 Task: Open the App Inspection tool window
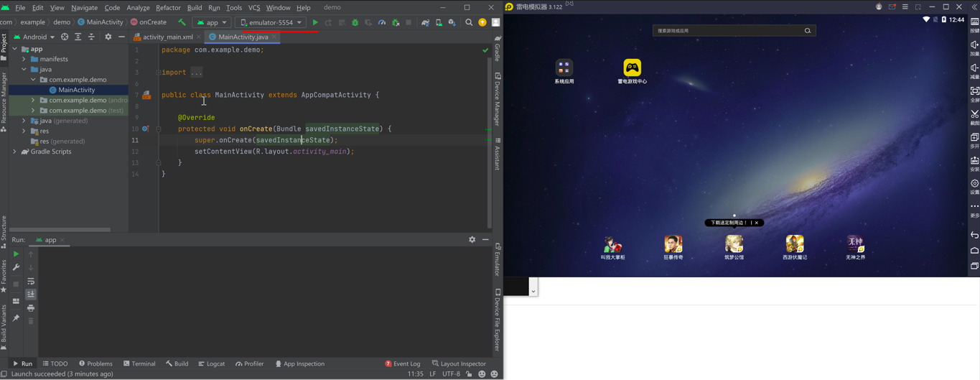point(300,363)
